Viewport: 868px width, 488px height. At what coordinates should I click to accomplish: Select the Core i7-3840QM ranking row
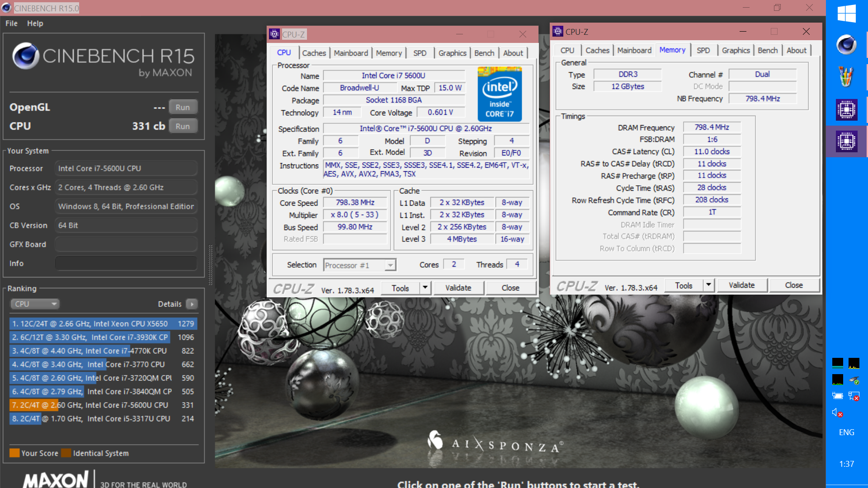[x=103, y=392]
